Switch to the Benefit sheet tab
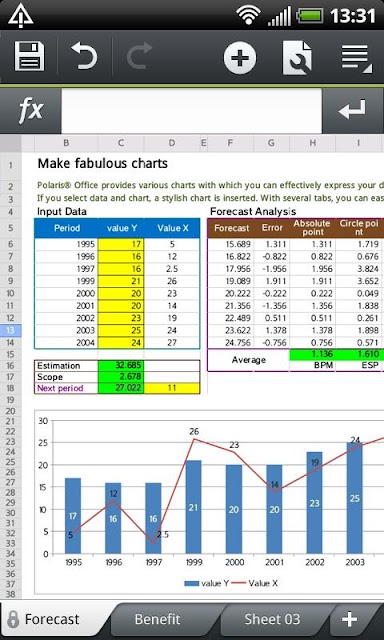The width and height of the screenshot is (384, 640). pos(158,619)
